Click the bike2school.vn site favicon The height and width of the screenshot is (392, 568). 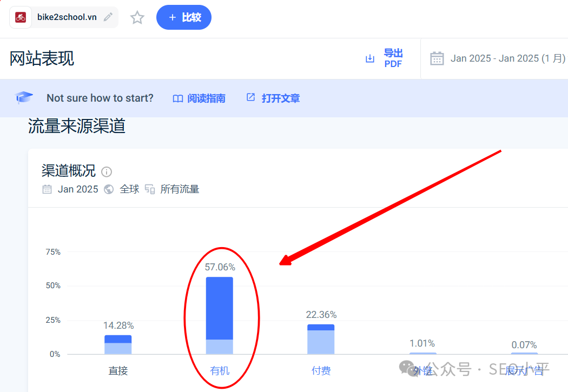pos(21,17)
